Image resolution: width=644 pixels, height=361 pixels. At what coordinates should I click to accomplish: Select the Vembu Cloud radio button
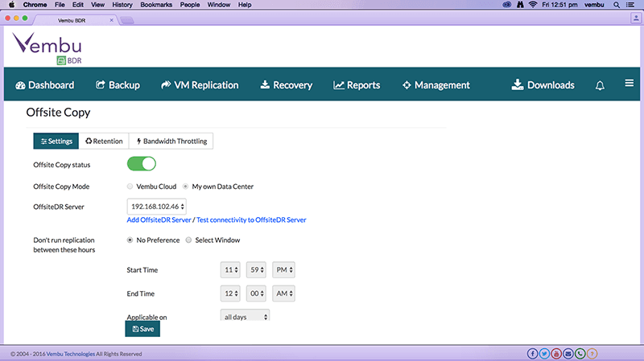[131, 187]
